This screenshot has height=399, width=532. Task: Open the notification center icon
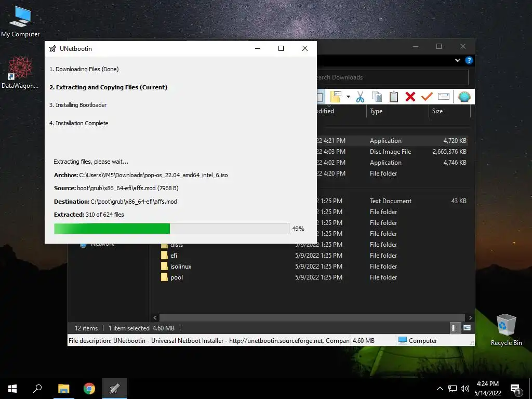[516, 389]
